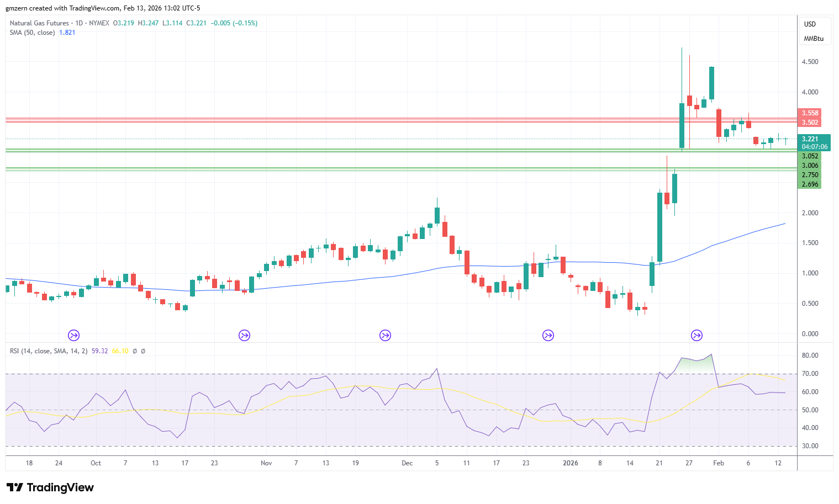Click the current price 3.221 label

[x=810, y=139]
